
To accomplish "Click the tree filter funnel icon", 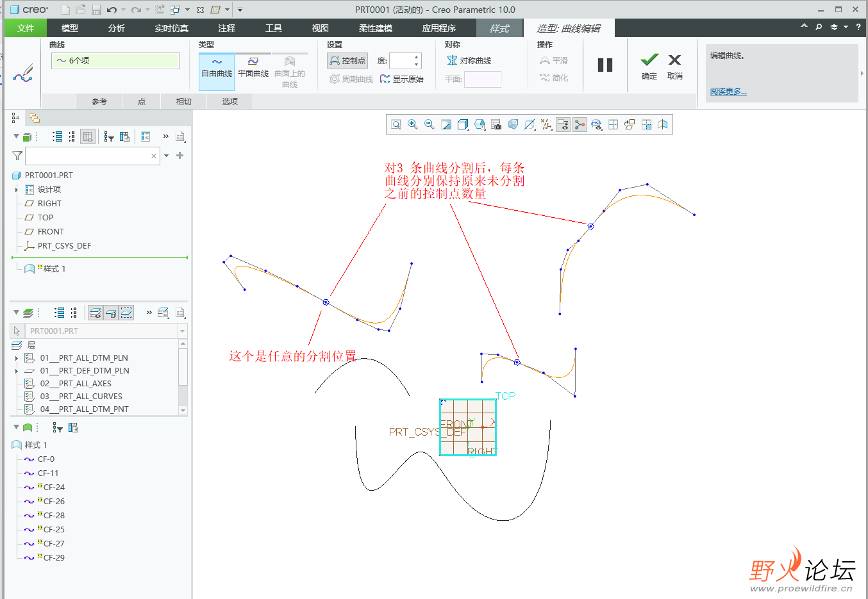I will (17, 156).
